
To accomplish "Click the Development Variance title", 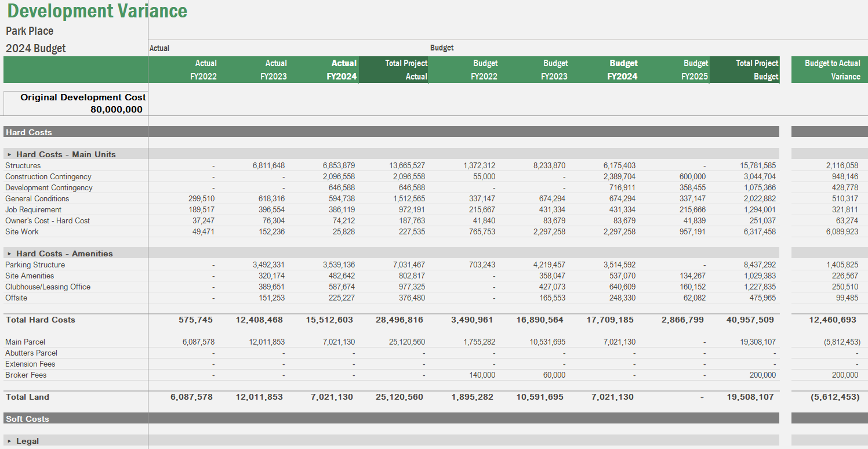I will [96, 10].
